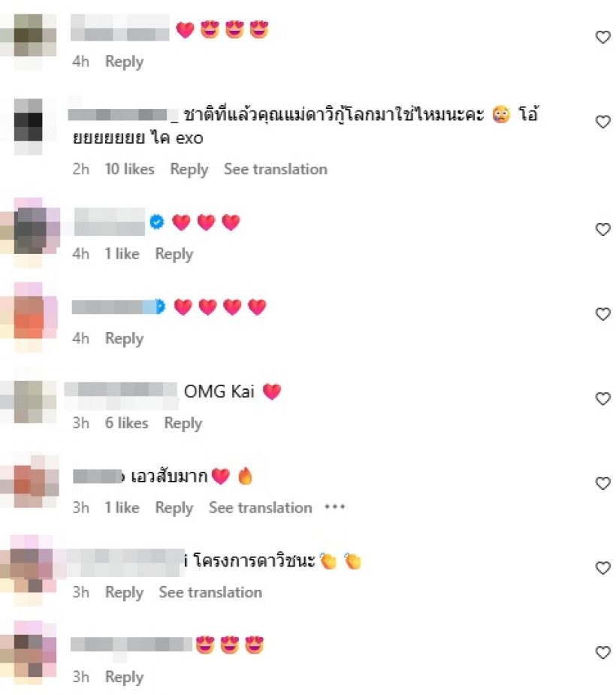Open more options on the fire emoji comment
The width and height of the screenshot is (616, 695).
pyautogui.click(x=334, y=507)
